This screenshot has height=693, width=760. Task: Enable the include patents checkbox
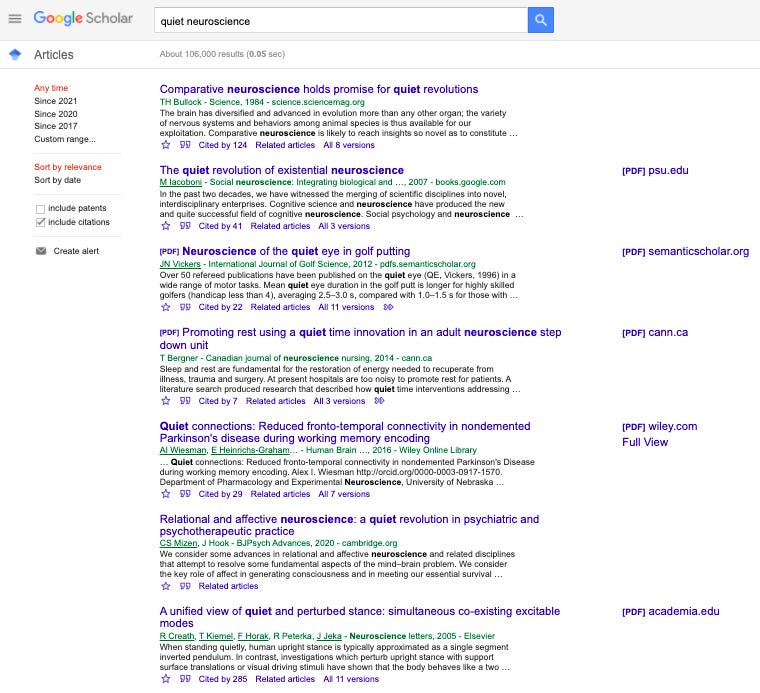[x=41, y=209]
